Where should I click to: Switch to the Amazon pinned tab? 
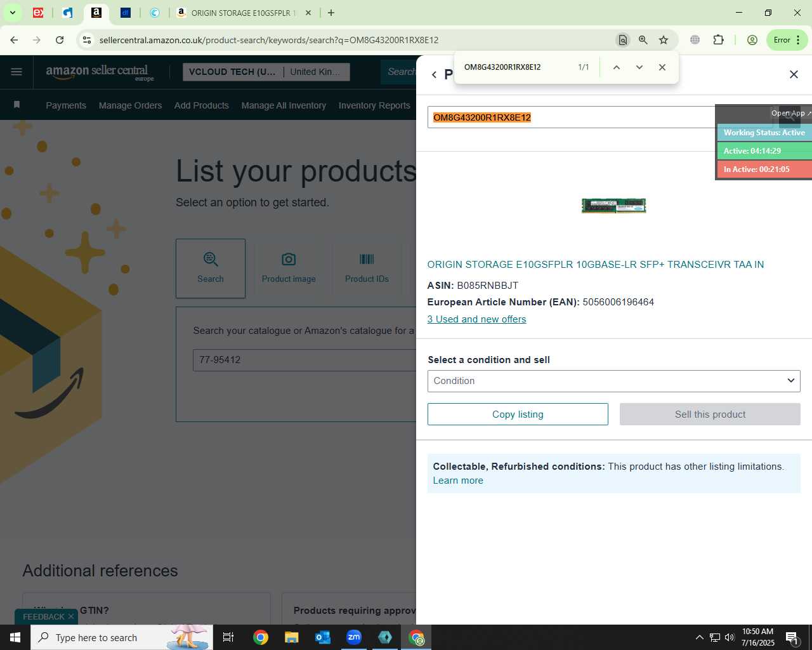pyautogui.click(x=96, y=13)
